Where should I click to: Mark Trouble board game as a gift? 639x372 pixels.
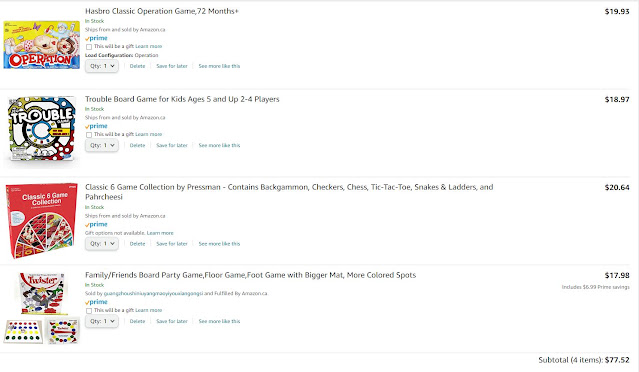(89, 135)
